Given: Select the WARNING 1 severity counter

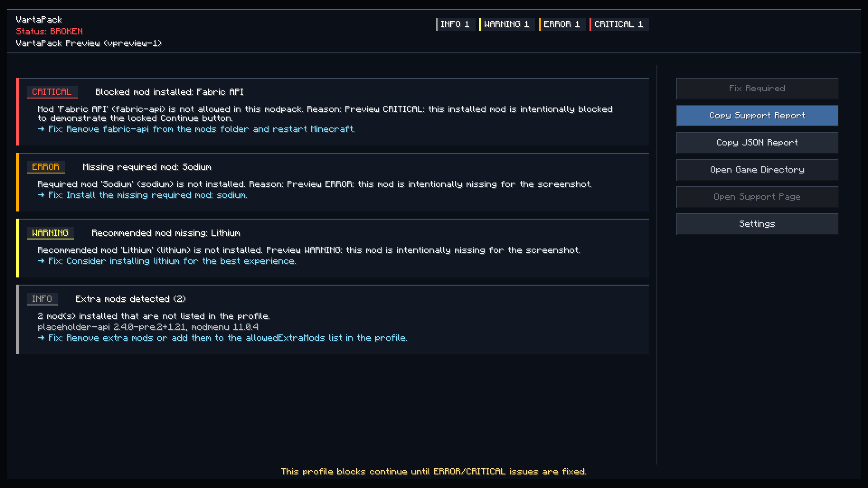Looking at the screenshot, I should click(x=507, y=24).
